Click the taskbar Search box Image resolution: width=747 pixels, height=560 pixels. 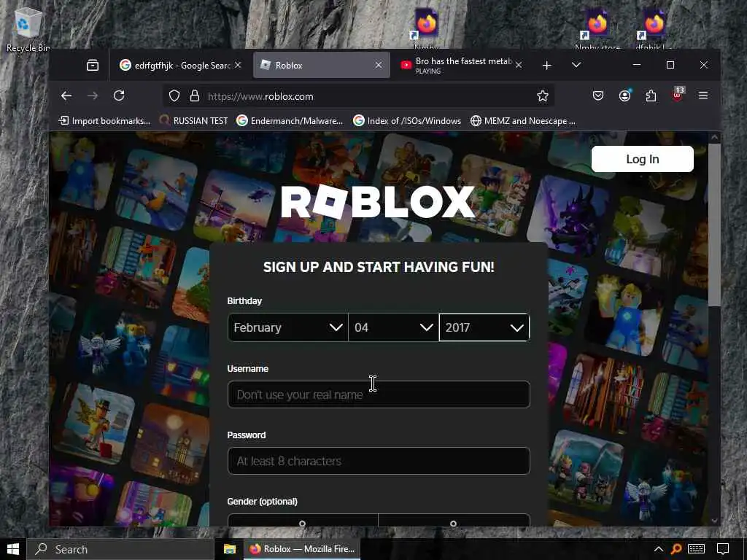click(120, 549)
